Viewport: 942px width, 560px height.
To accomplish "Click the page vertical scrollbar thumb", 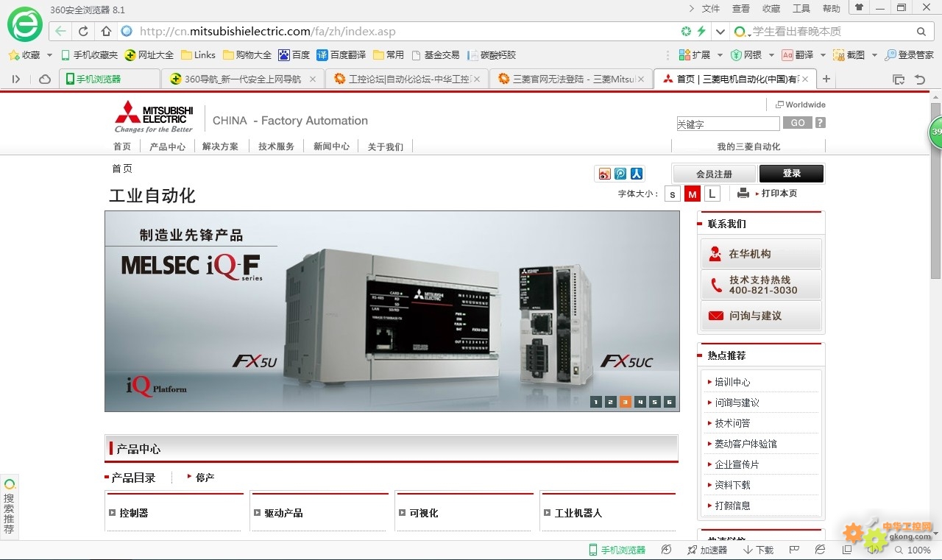I will pyautogui.click(x=935, y=191).
